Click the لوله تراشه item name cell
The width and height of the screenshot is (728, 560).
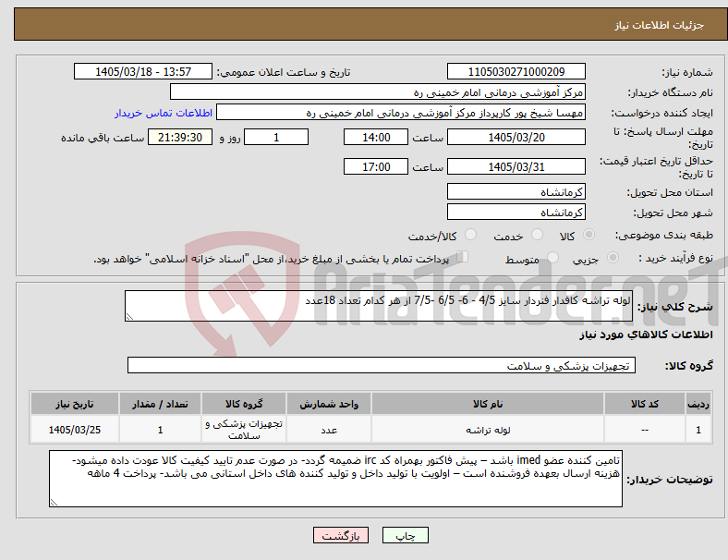[488, 430]
